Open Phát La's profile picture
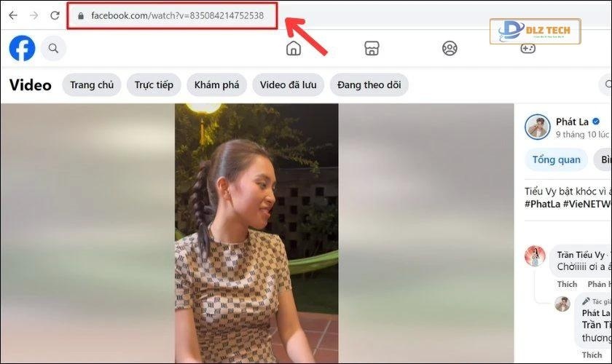The height and width of the screenshot is (364, 612). pyautogui.click(x=537, y=127)
